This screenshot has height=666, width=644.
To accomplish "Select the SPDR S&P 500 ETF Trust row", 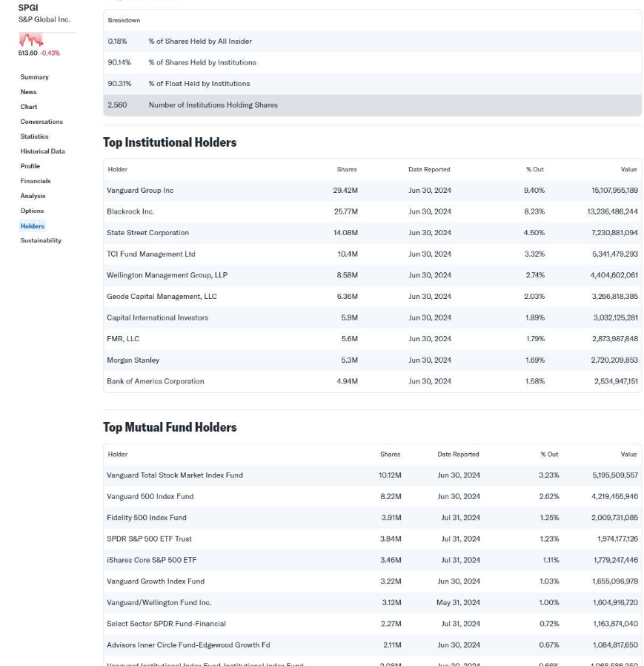I will [x=149, y=539].
